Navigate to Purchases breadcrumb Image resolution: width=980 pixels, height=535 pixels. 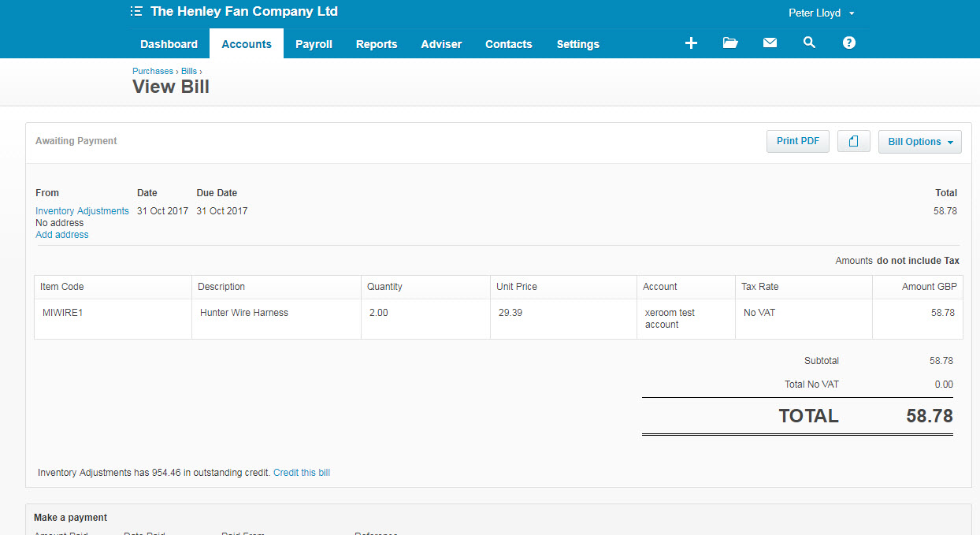click(152, 71)
